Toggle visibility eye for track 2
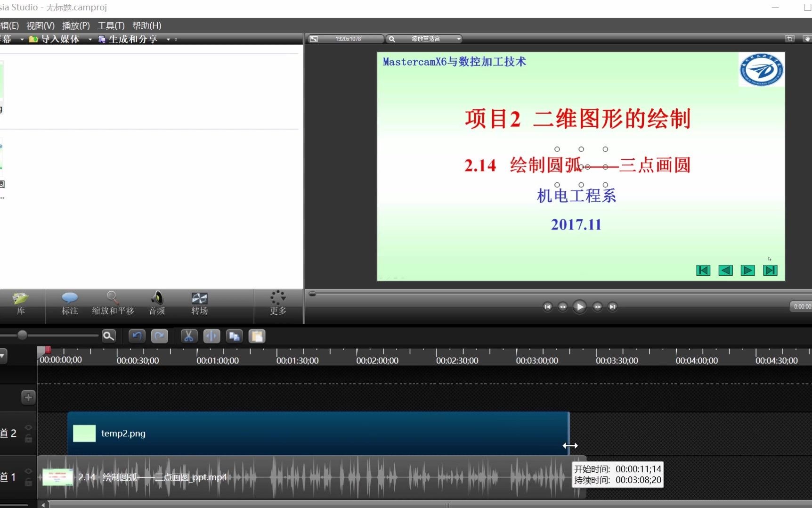This screenshot has height=508, width=812. pyautogui.click(x=28, y=427)
